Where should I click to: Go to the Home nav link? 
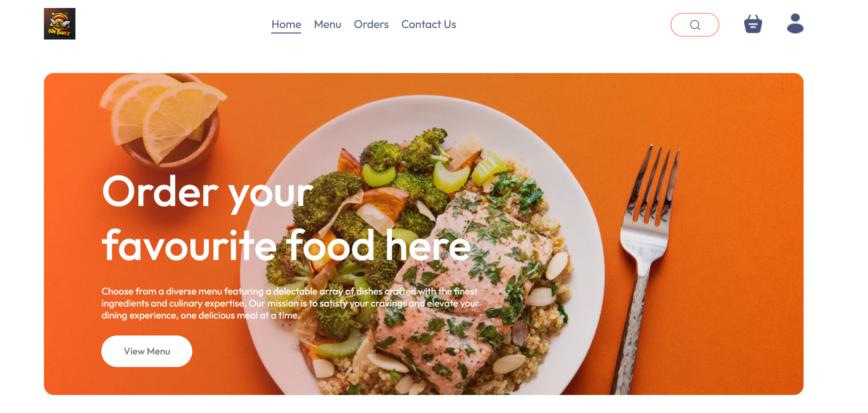(x=286, y=24)
